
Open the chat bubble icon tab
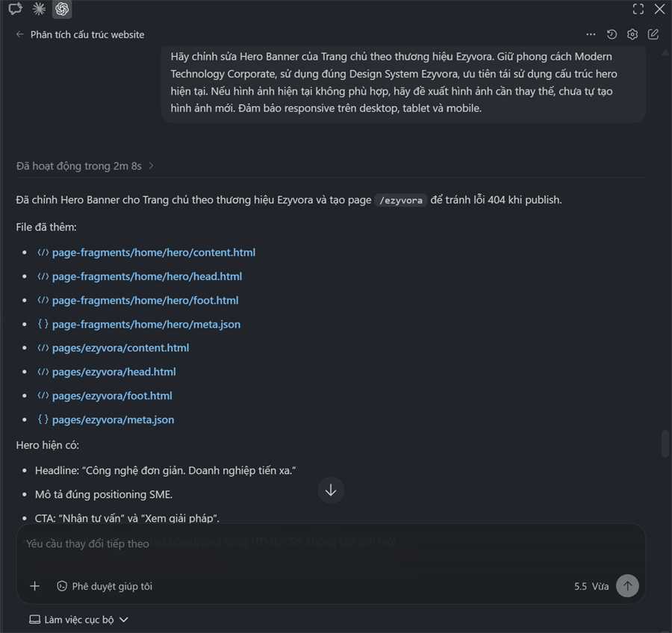[x=16, y=8]
